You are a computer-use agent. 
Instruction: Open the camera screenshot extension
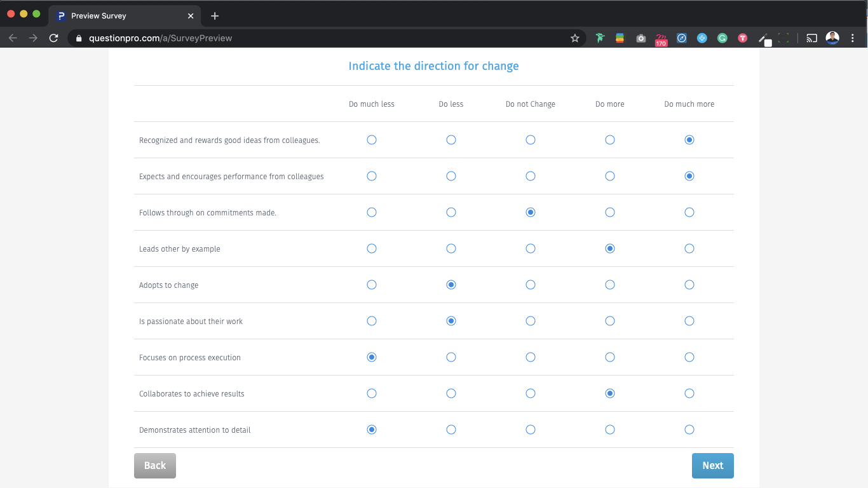click(x=641, y=38)
